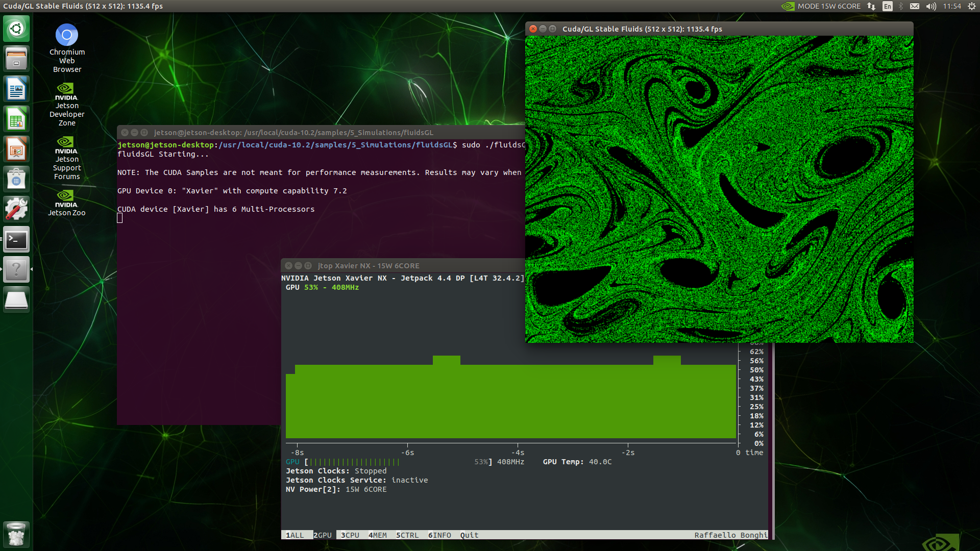Viewport: 980px width, 551px height.
Task: Open Ubuntu dash search launcher icon
Action: pos(16,29)
